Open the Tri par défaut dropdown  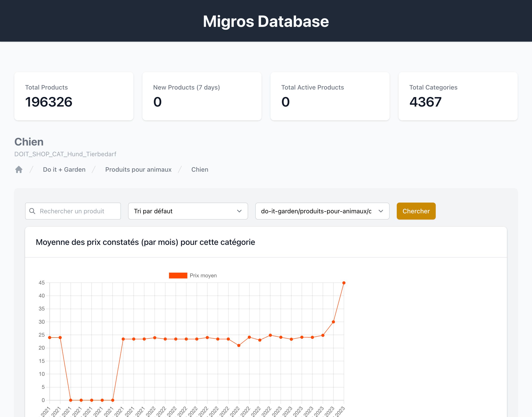point(188,211)
